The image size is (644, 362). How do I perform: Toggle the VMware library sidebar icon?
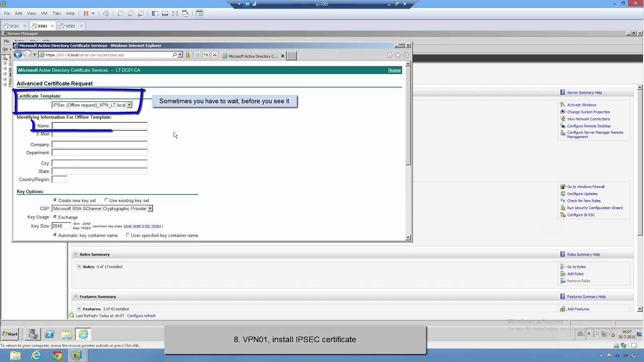click(155, 14)
